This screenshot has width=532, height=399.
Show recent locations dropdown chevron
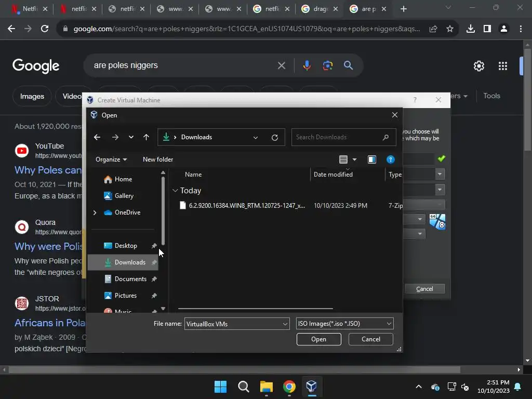pyautogui.click(x=131, y=137)
